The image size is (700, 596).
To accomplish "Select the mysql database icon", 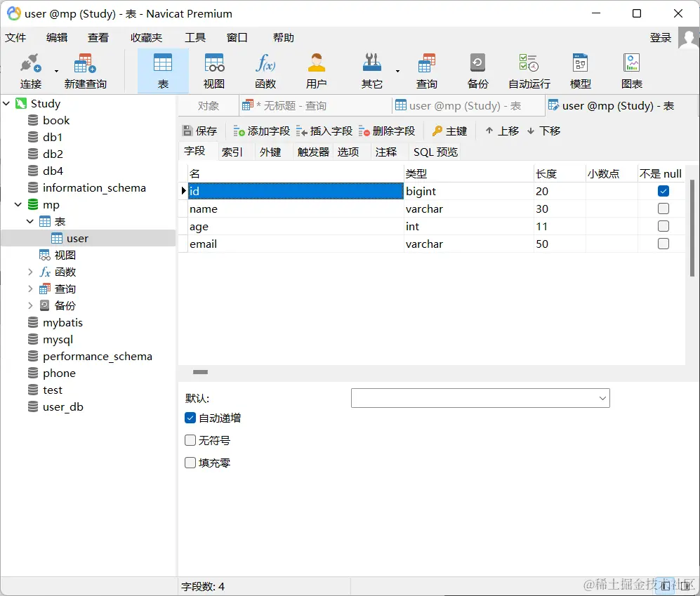I will point(33,339).
